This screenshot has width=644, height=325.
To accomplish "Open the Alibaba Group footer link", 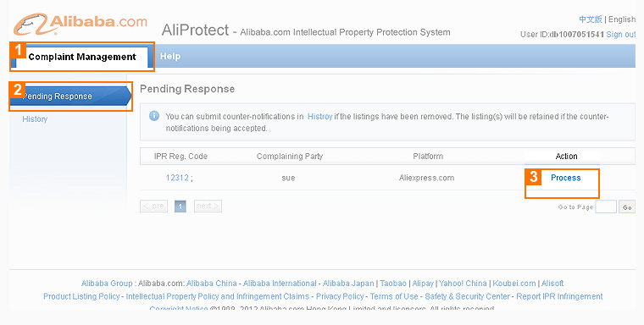I will (107, 284).
